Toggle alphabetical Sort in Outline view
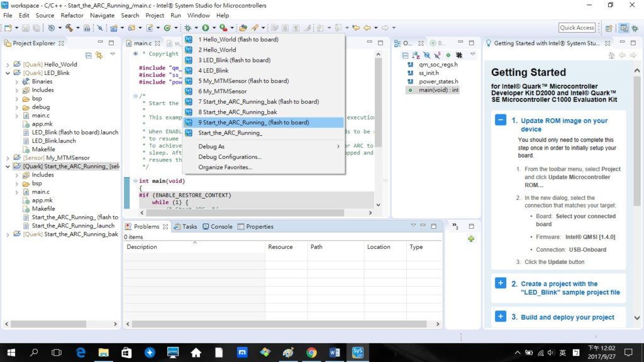This screenshot has width=644, height=362. pos(416,55)
